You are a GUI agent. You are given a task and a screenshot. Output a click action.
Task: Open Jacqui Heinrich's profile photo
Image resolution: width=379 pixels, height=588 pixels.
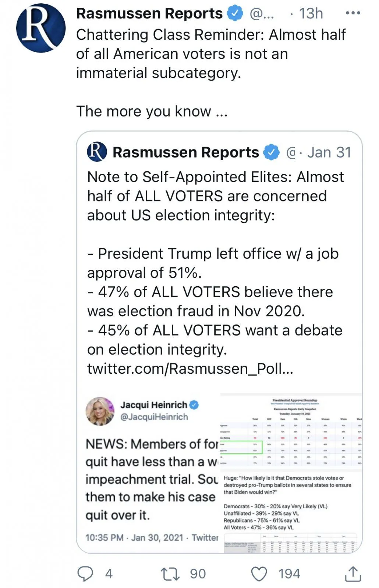pos(100,411)
